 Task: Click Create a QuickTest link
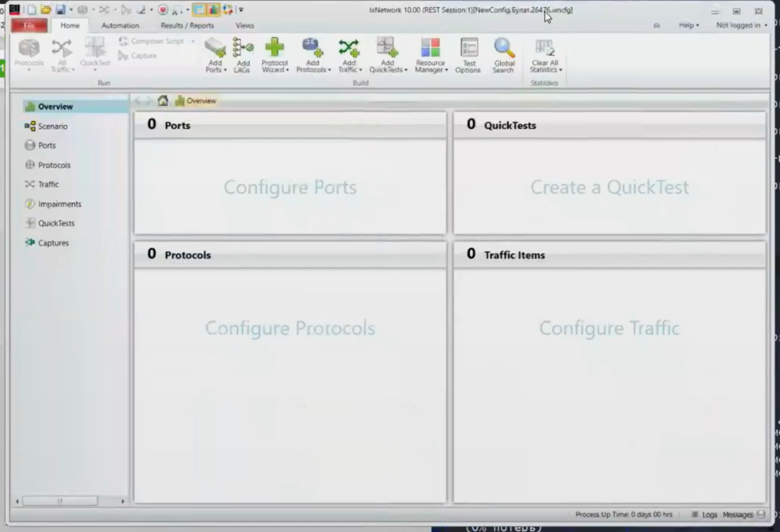tap(609, 187)
